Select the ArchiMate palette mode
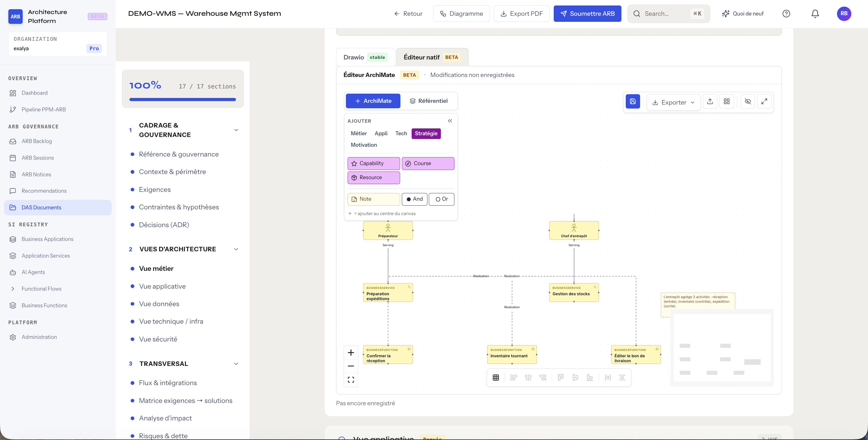This screenshot has width=868, height=440. pyautogui.click(x=373, y=101)
